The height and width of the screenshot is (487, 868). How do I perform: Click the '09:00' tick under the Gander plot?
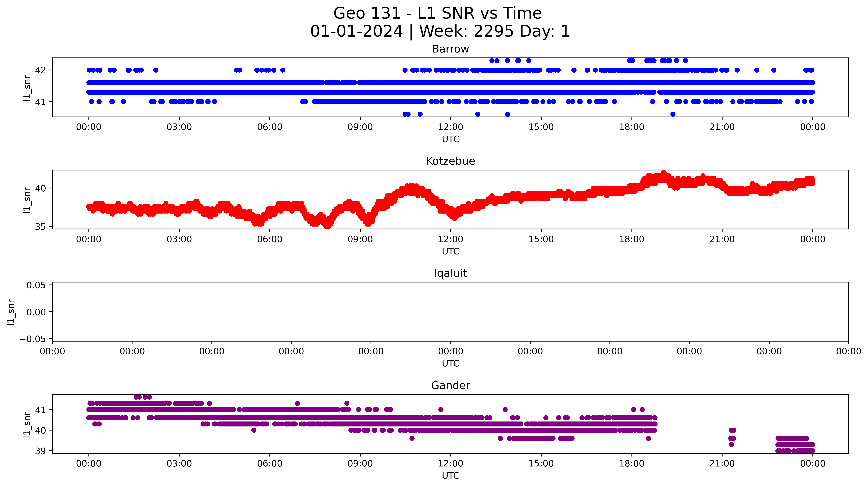pos(360,463)
